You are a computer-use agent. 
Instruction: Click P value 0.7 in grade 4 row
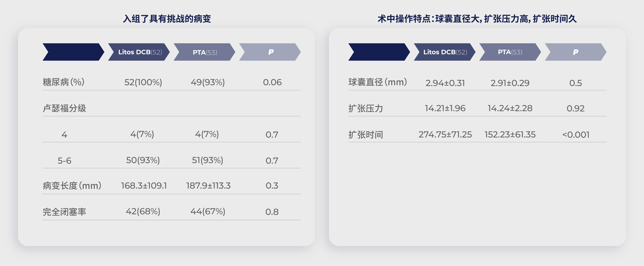(x=272, y=135)
